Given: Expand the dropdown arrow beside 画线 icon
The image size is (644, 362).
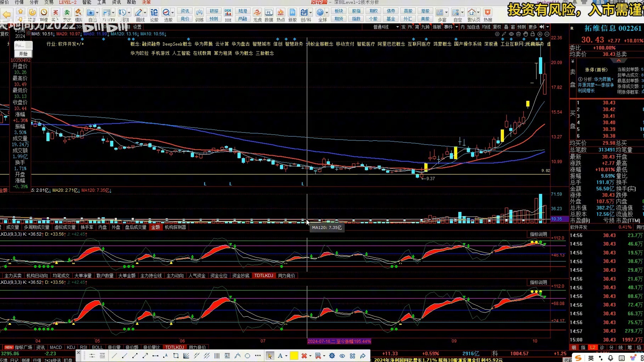Looking at the screenshot, I should (x=145, y=13).
